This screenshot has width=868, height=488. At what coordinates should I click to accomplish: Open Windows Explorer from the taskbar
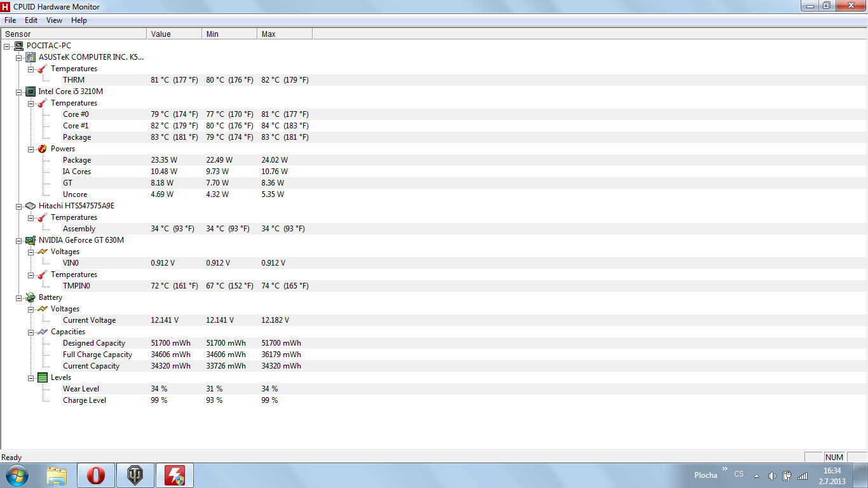point(57,475)
